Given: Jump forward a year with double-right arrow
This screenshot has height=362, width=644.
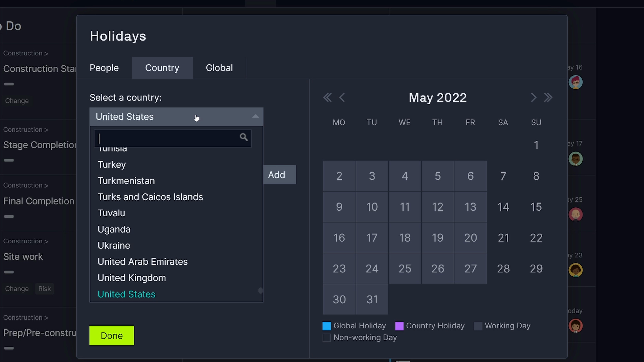Looking at the screenshot, I should point(548,97).
